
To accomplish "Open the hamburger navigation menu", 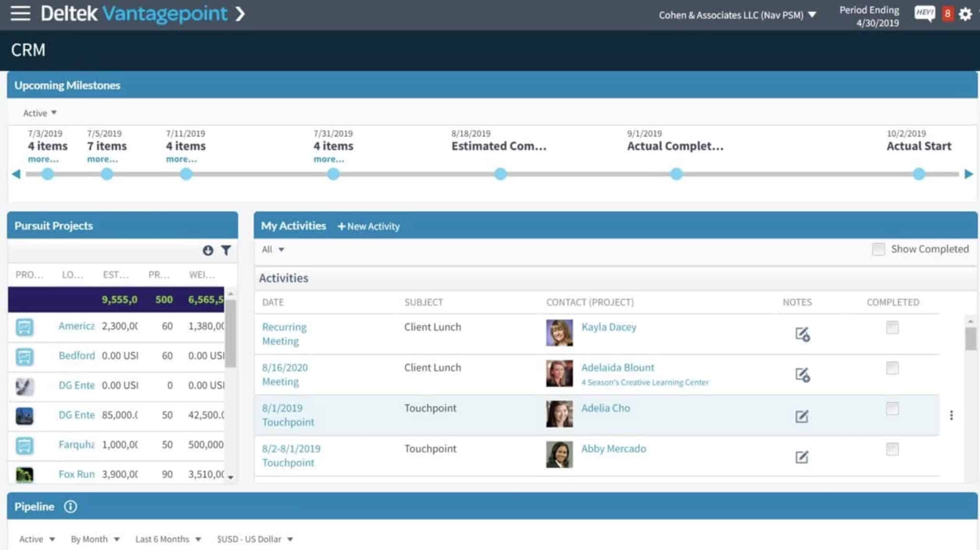I will (21, 13).
